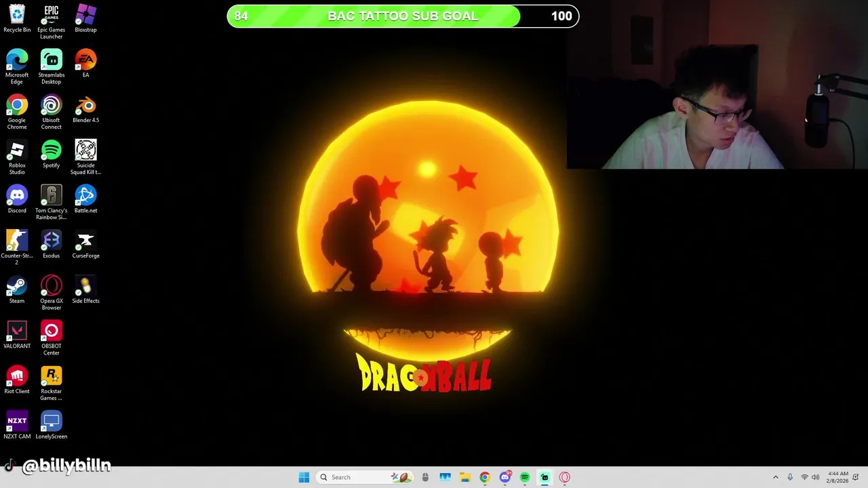Screen dimensions: 868x488
Task: Open Spotify desktop shortcut
Action: click(52, 154)
